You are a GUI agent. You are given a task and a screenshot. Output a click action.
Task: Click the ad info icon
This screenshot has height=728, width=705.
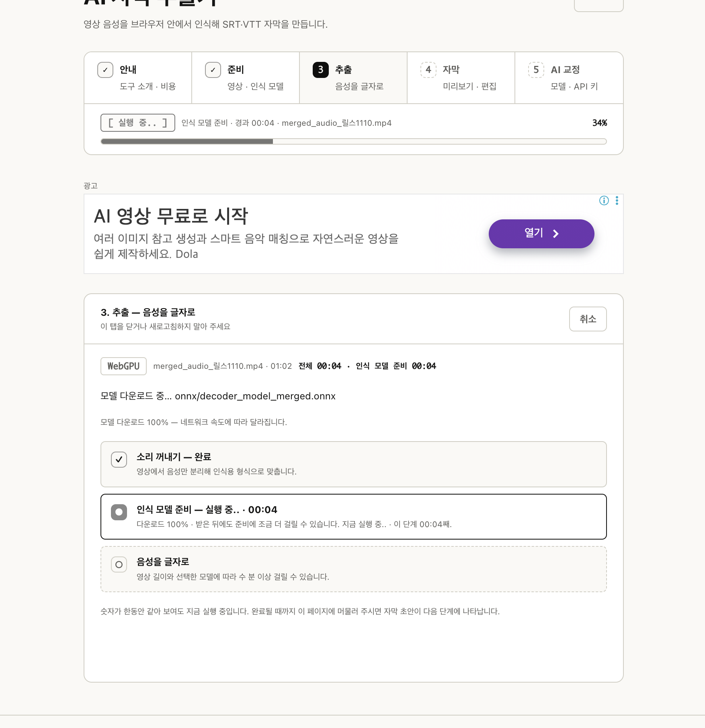click(604, 200)
